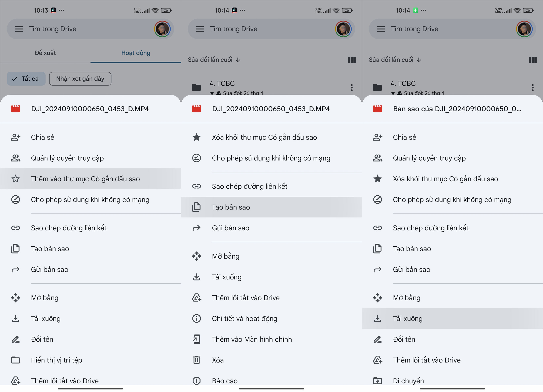Image resolution: width=543 pixels, height=392 pixels.
Task: Open the three-dot menu for 4. TCBC in the middle screen
Action: 352,88
